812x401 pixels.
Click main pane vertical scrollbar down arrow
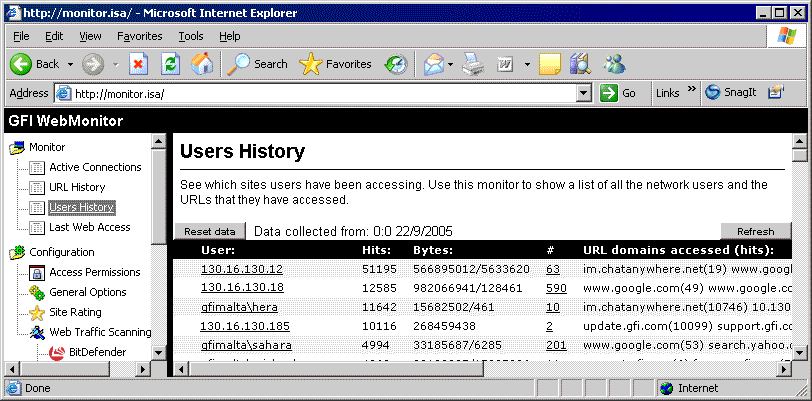click(800, 353)
